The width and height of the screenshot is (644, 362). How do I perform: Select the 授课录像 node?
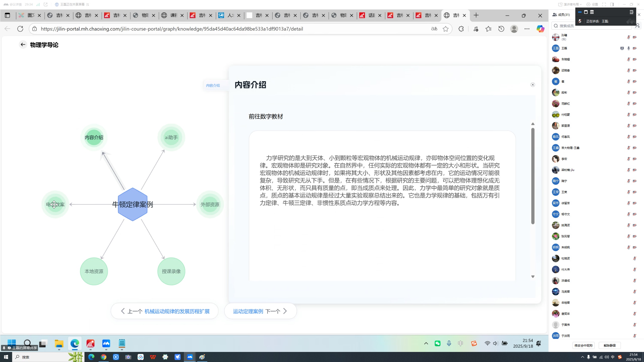171,271
